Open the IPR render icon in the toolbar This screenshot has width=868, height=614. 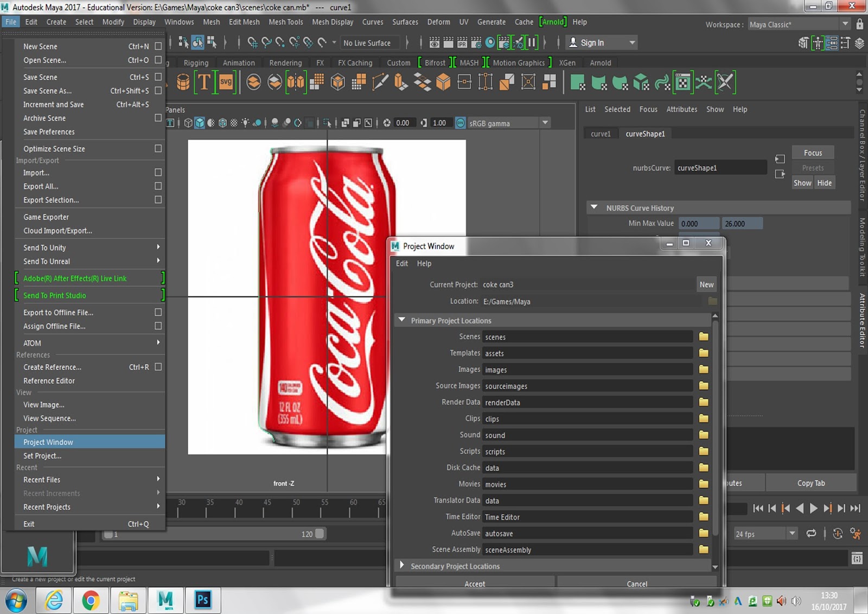tap(461, 42)
